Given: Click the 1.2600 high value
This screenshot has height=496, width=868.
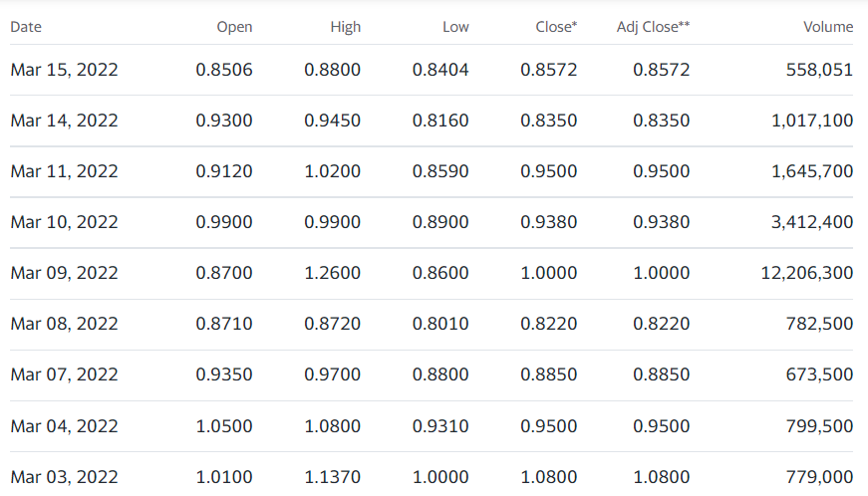Looking at the screenshot, I should 332,273.
